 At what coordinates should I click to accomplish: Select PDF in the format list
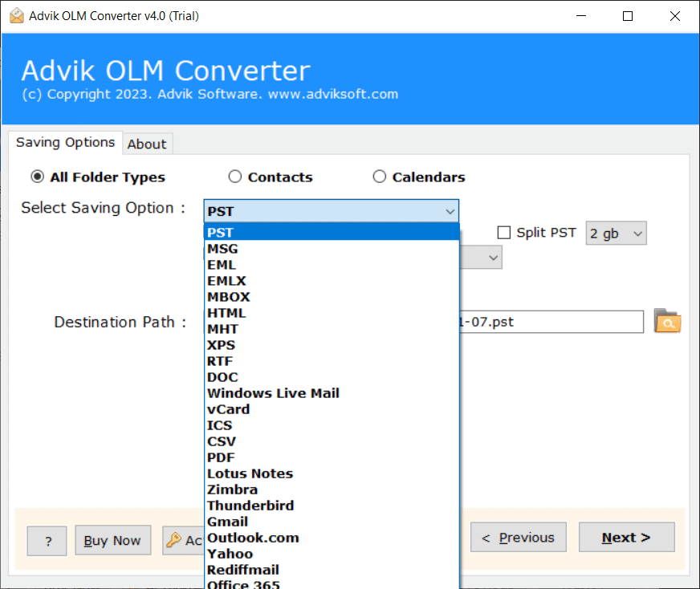pyautogui.click(x=221, y=457)
